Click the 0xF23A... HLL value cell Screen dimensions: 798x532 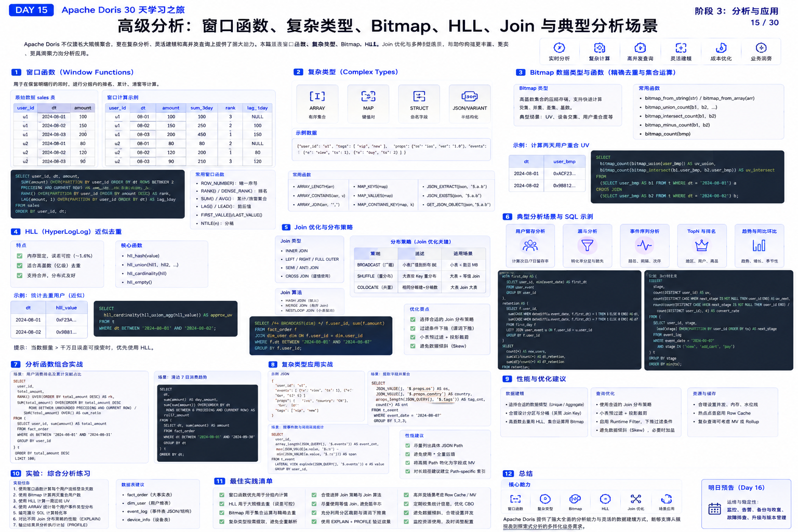66,320
